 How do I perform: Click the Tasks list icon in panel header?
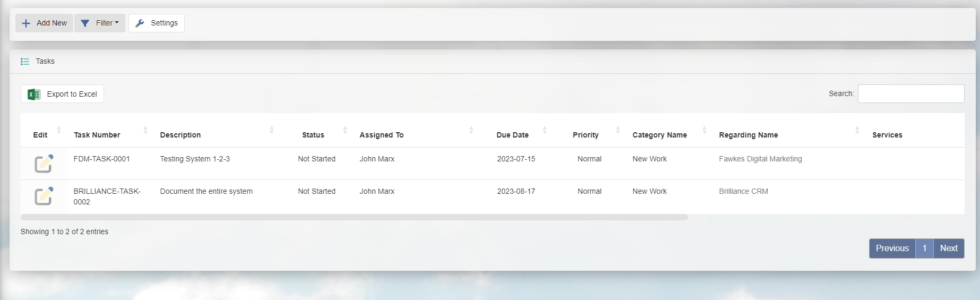pos(25,62)
